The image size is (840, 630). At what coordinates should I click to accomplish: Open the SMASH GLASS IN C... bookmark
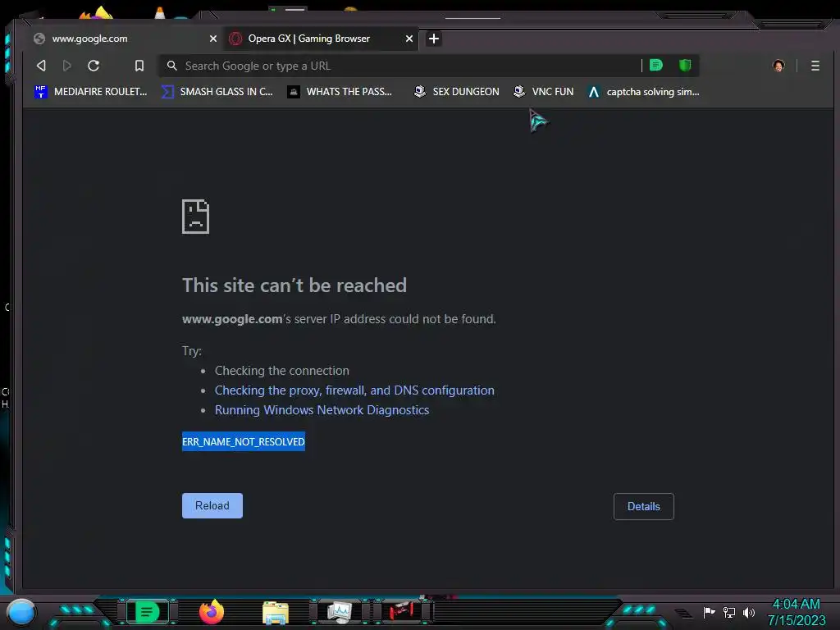point(217,92)
